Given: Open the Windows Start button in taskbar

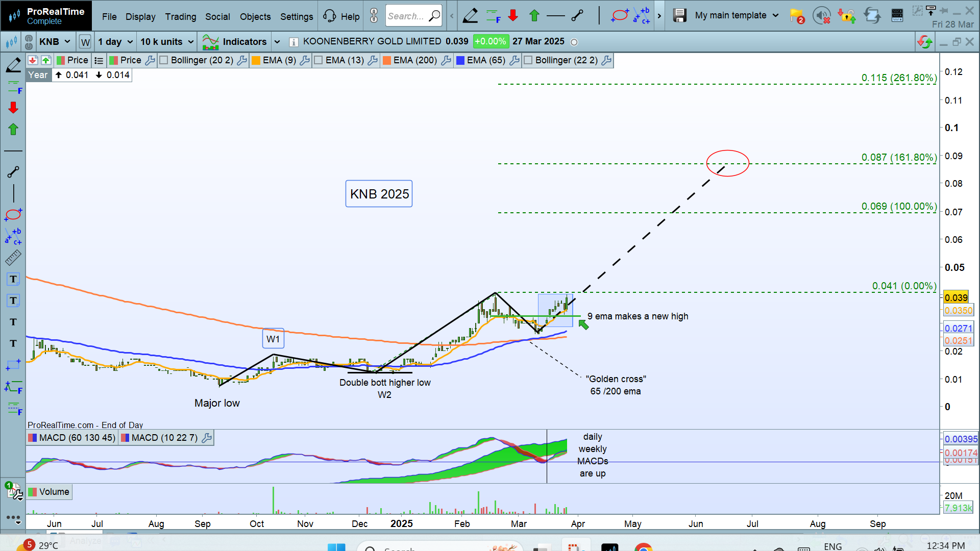Looking at the screenshot, I should [336, 547].
